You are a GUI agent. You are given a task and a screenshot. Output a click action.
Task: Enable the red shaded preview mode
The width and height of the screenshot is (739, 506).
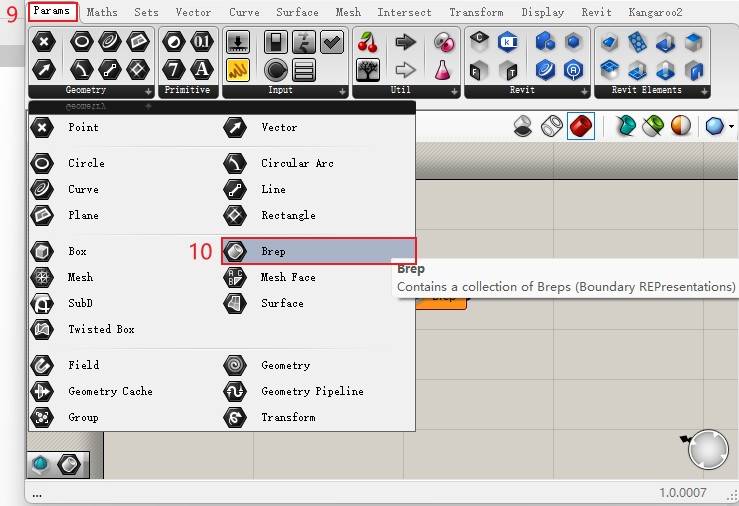click(x=581, y=126)
